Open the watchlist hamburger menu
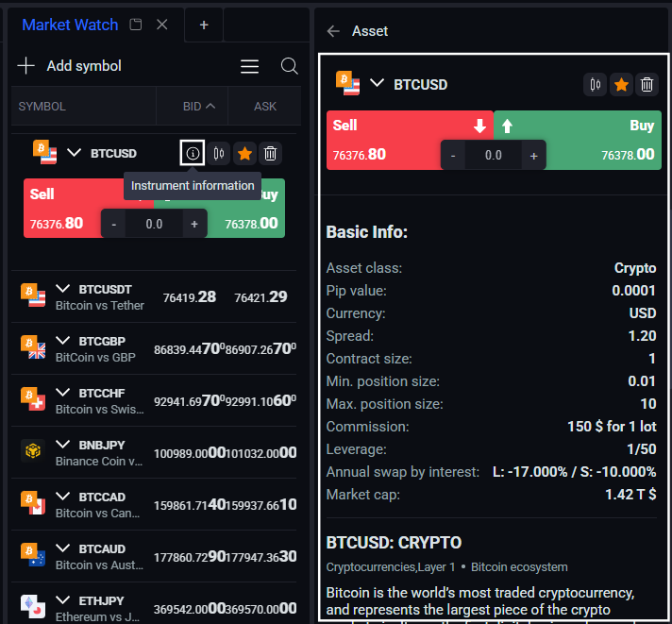Screen dimensions: 672x624 (x=249, y=66)
